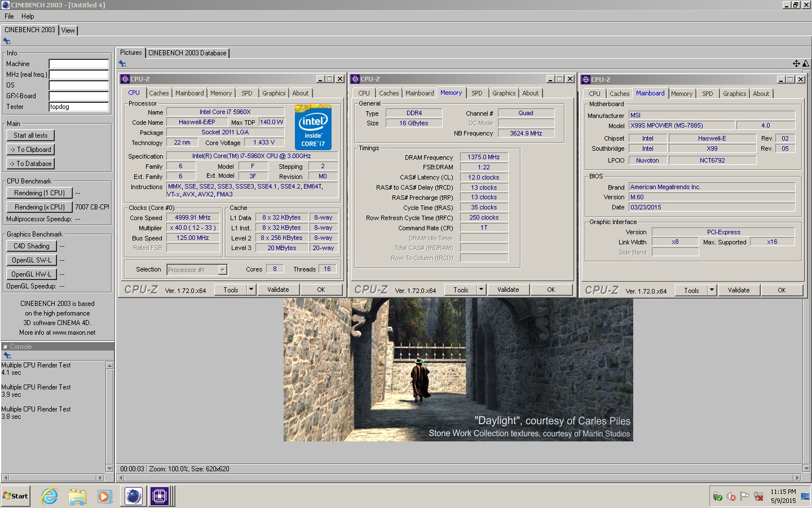
Task: Click Validate in the CPU window
Action: [278, 290]
